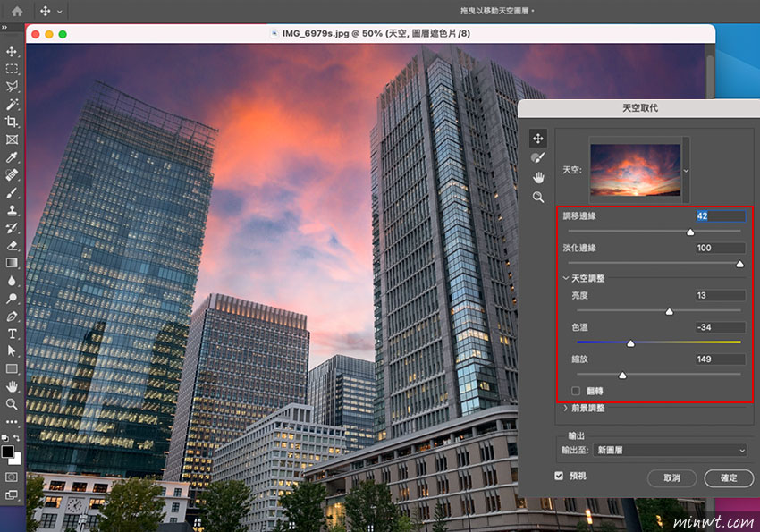Click the 取消 cancel button
This screenshot has width=760, height=532.
point(671,478)
